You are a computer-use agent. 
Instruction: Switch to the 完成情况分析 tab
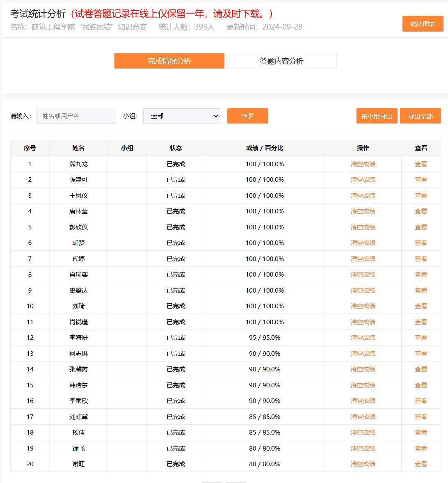click(169, 61)
